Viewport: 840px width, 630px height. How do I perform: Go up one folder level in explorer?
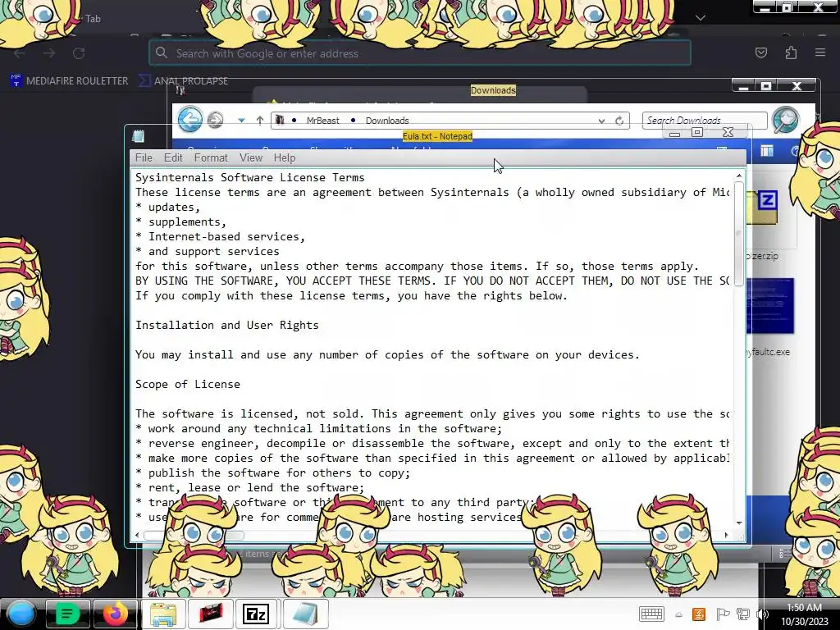point(260,121)
